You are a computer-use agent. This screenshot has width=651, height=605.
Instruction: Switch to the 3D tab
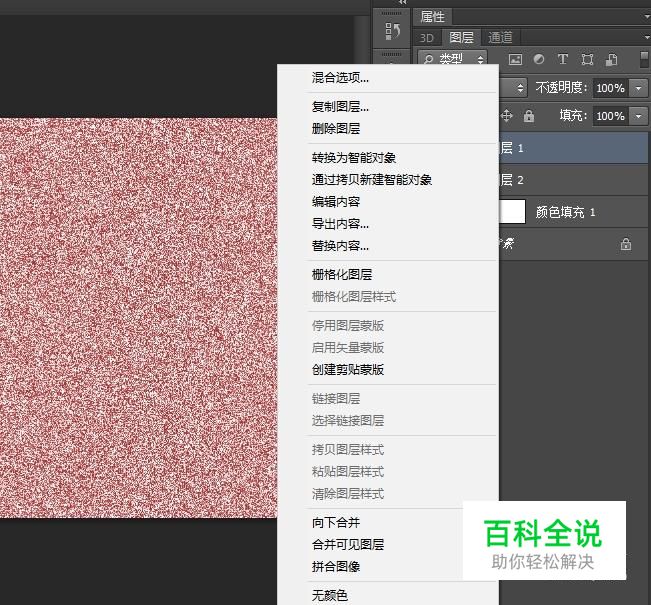pos(426,38)
